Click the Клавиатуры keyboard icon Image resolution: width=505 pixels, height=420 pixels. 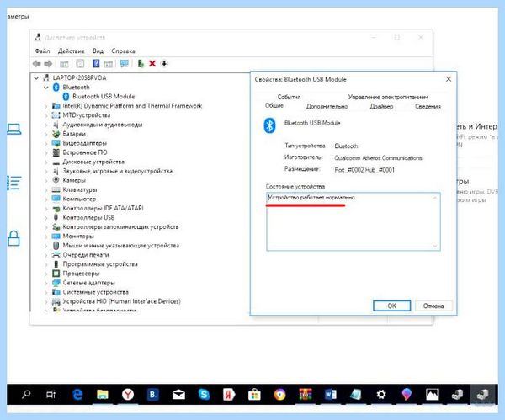(56, 189)
